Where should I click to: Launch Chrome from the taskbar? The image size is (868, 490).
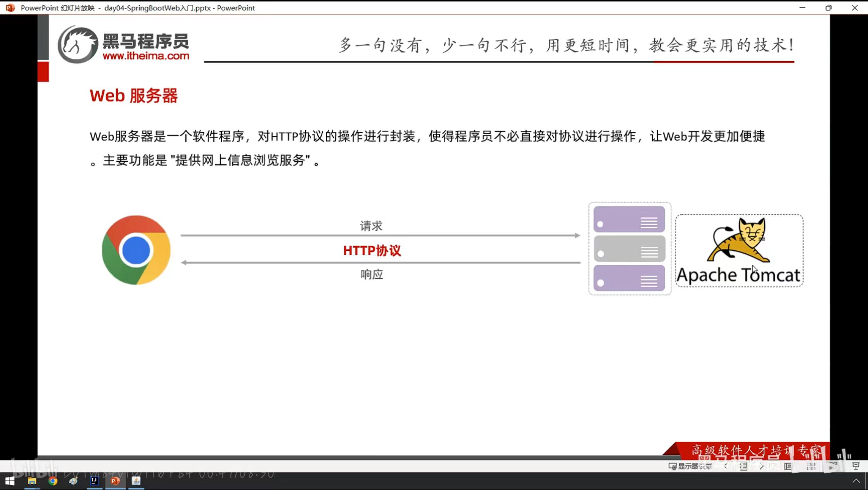click(53, 481)
